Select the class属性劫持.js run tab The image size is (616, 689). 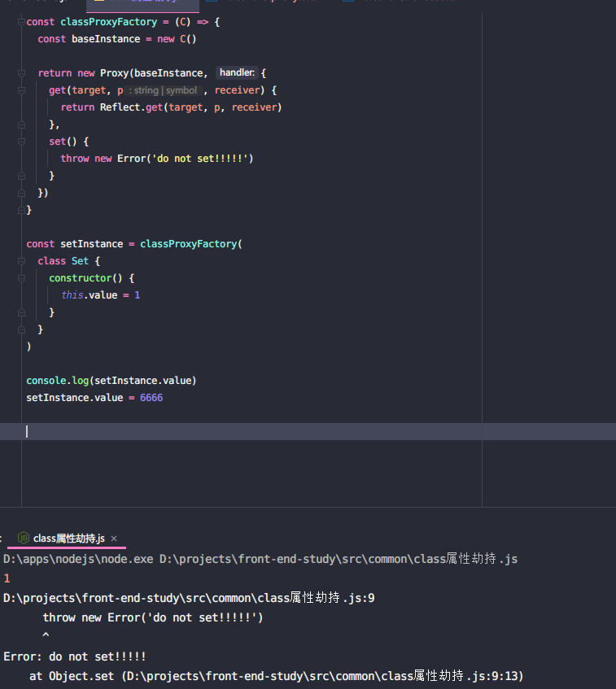point(68,539)
